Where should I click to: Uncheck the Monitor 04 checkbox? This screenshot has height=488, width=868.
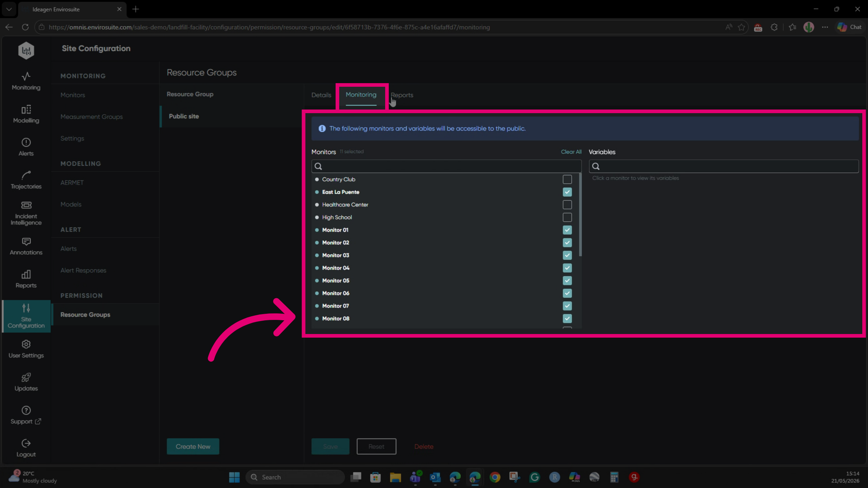pos(567,268)
